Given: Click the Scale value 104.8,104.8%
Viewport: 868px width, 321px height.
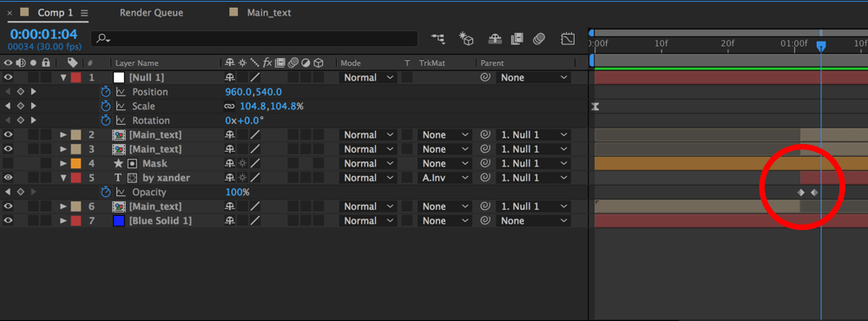Looking at the screenshot, I should tap(271, 106).
